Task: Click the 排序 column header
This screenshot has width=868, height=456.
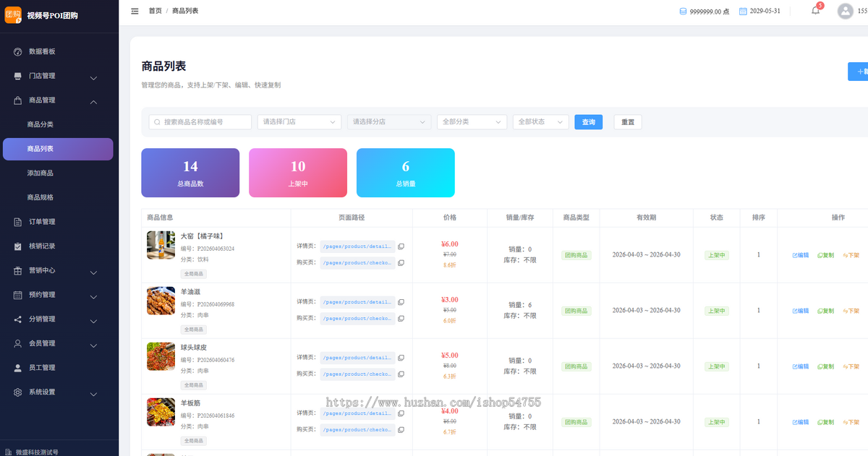Action: tap(759, 218)
